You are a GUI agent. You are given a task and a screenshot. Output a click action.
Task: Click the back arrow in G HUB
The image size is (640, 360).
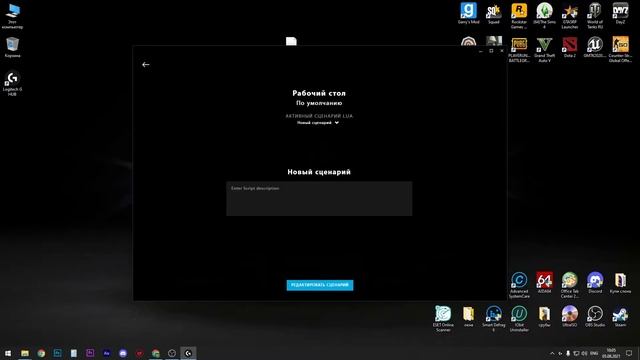tap(146, 64)
